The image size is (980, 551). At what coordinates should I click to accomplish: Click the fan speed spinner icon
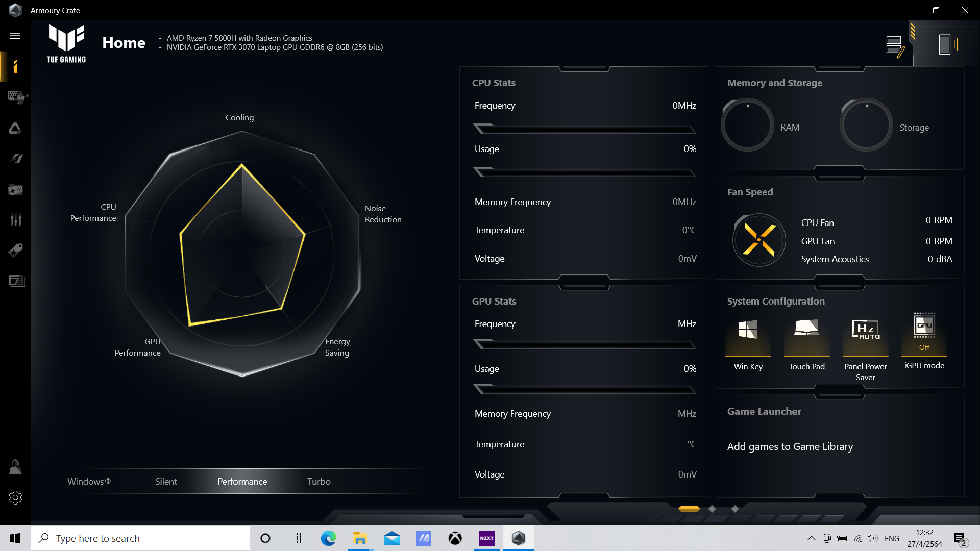coord(759,240)
